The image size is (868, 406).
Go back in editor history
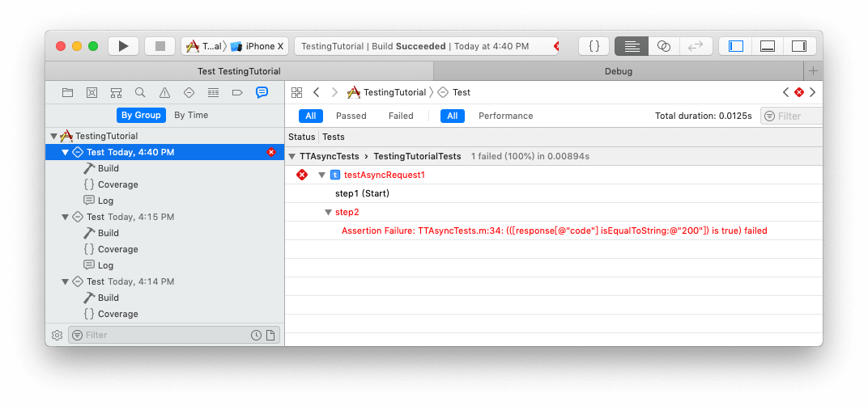(316, 92)
